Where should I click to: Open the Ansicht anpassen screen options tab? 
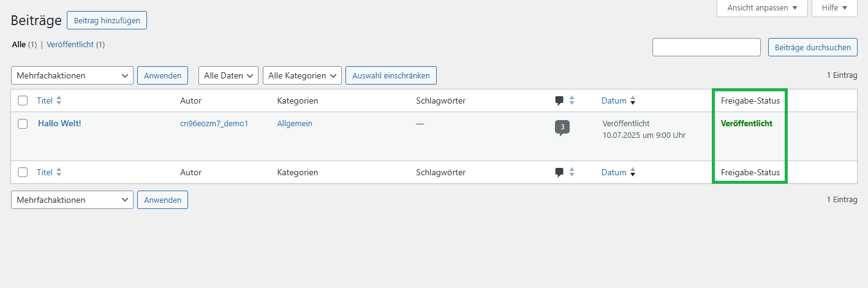pyautogui.click(x=762, y=8)
